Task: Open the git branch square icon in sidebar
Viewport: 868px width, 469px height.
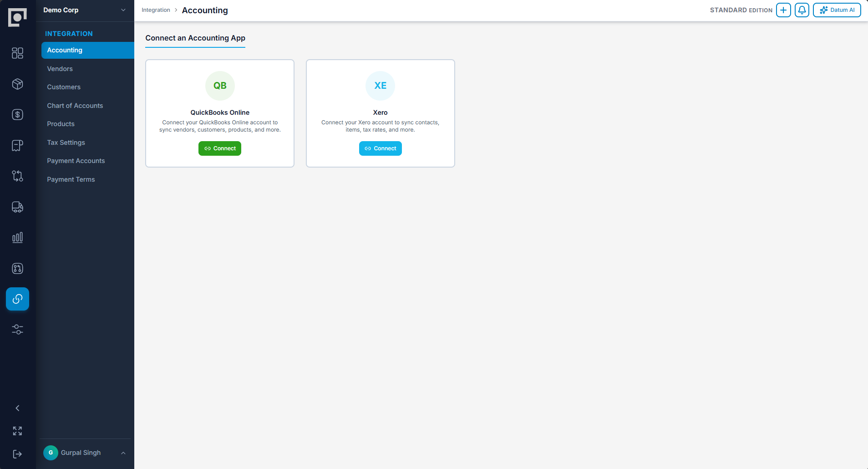Action: pos(17,268)
